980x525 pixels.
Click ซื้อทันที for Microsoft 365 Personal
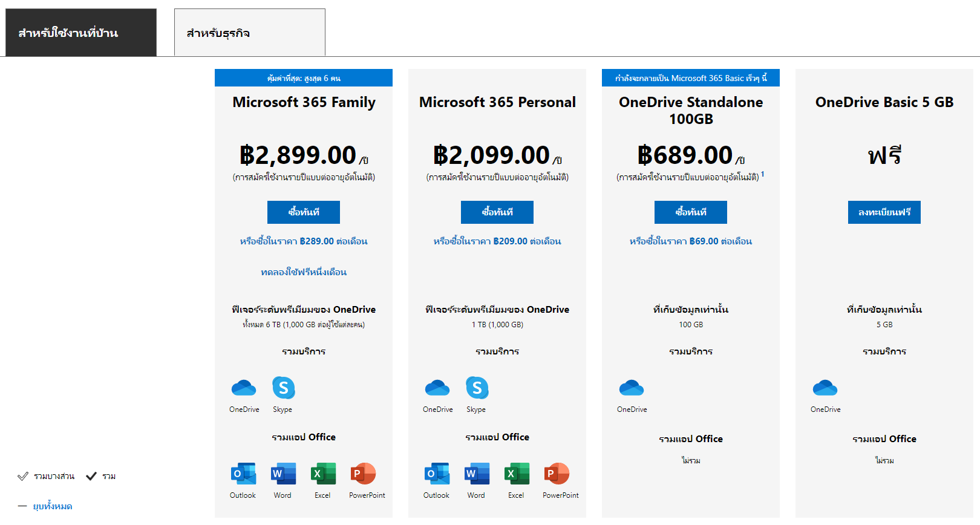497,212
